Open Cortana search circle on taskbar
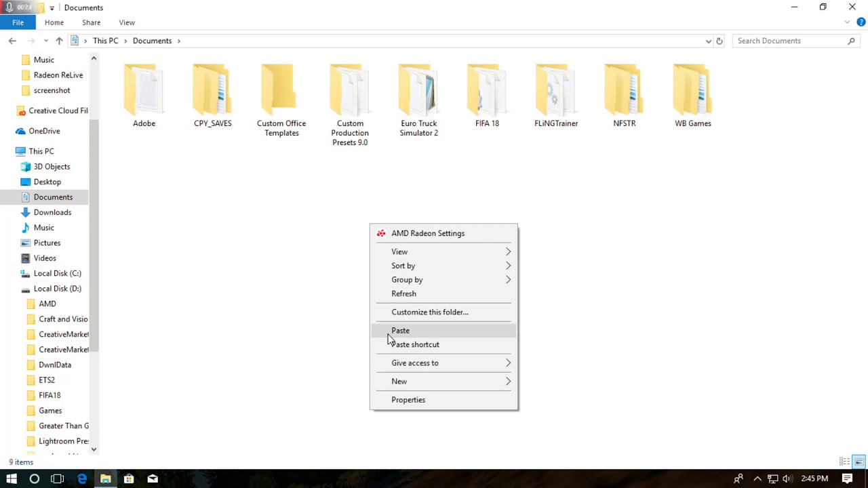Image resolution: width=868 pixels, height=488 pixels. pos(35,479)
